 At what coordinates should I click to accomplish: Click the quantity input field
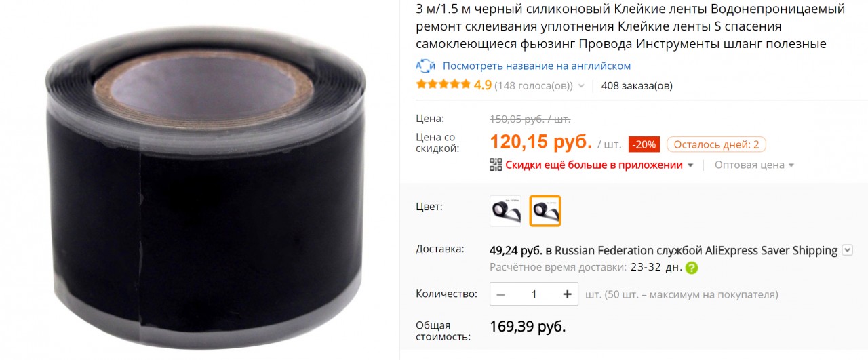coord(534,294)
